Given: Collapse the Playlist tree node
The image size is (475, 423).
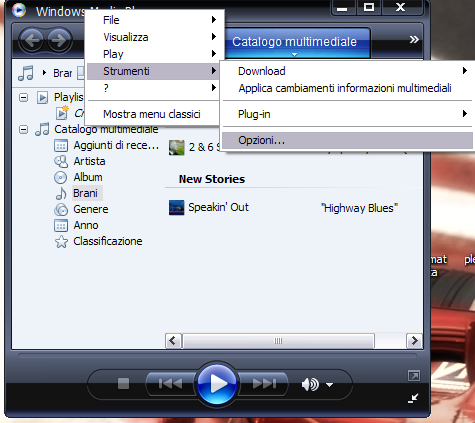Looking at the screenshot, I should [23, 98].
